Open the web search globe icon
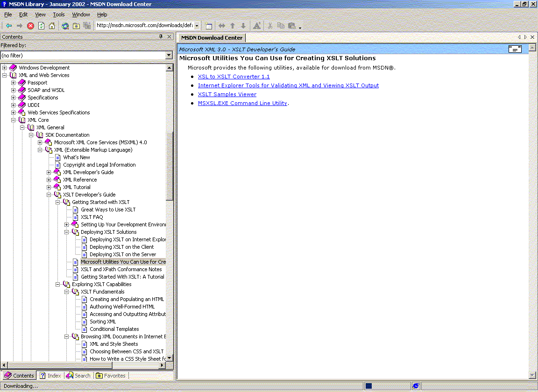Viewport: 538px width, 392px height. (65, 26)
